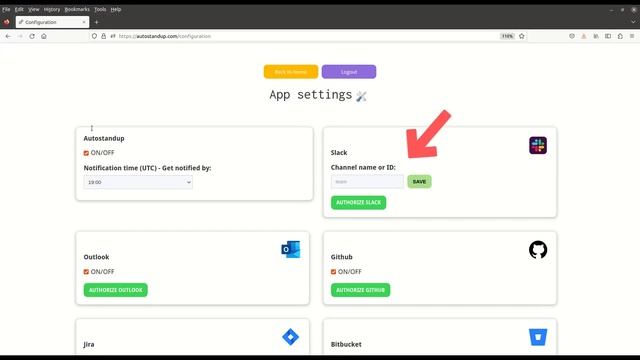Click the Authorize Slack button
Screen dimensions: 640x360
pyautogui.click(x=358, y=202)
